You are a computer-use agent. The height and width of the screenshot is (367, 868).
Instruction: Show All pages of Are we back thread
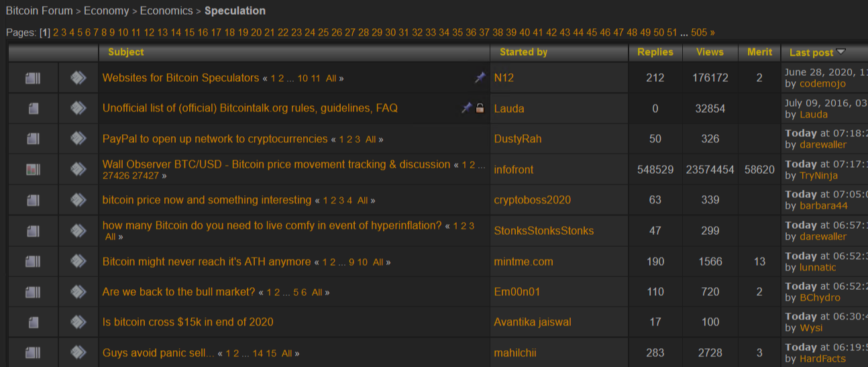(x=317, y=293)
